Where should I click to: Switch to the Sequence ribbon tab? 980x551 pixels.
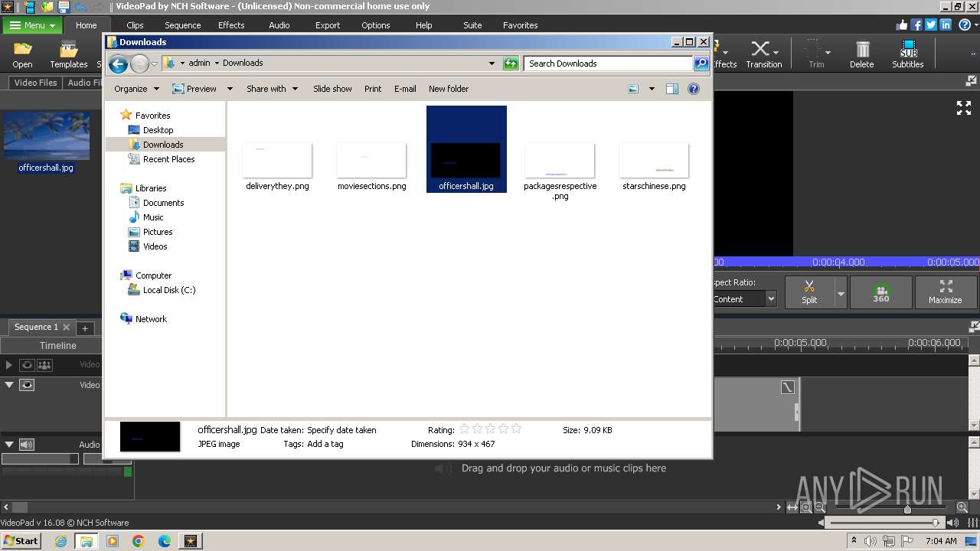(183, 25)
